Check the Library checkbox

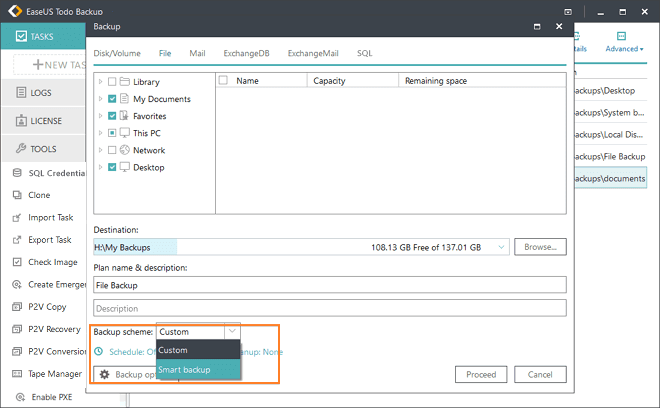pyautogui.click(x=112, y=82)
